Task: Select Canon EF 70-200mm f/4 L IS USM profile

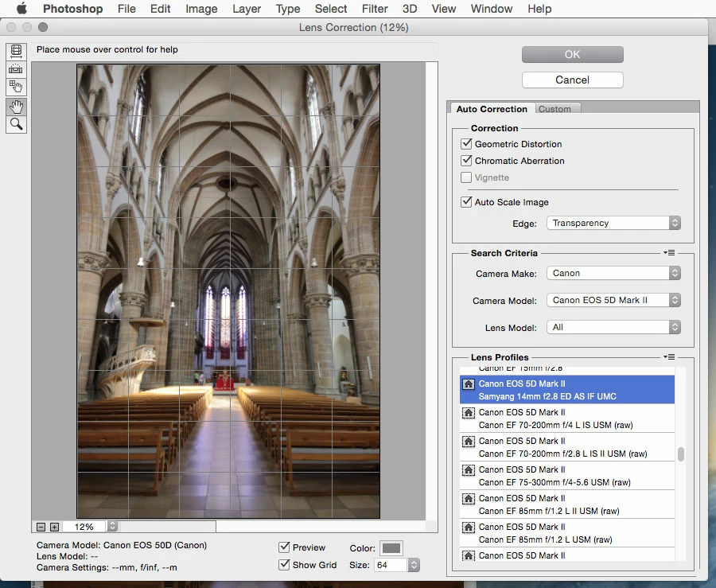Action: [x=566, y=419]
